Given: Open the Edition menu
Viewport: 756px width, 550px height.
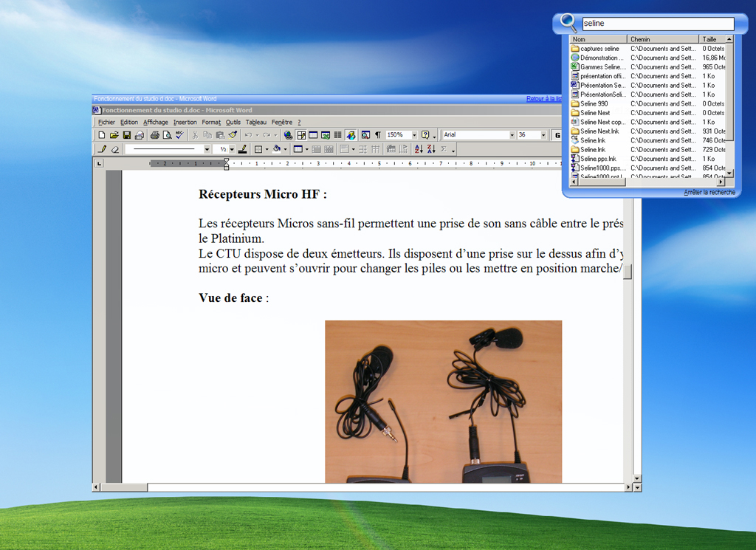Looking at the screenshot, I should [129, 123].
